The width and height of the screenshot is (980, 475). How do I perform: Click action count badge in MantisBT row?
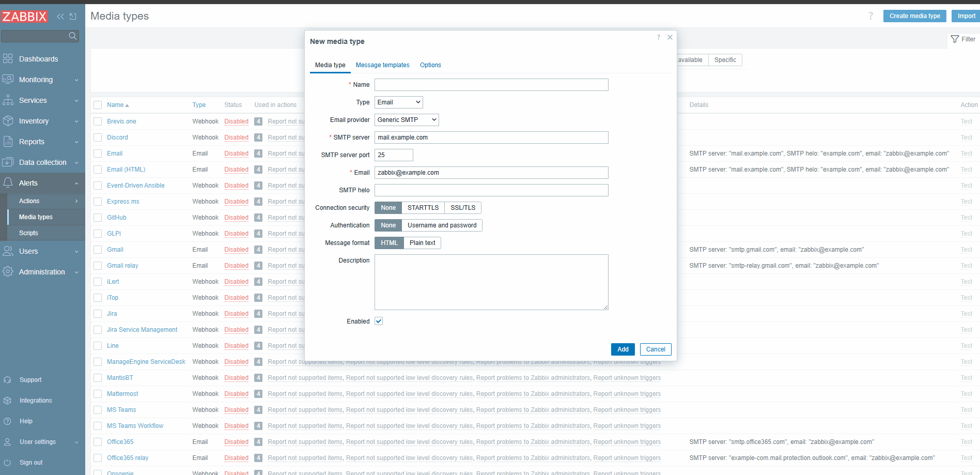click(x=258, y=378)
